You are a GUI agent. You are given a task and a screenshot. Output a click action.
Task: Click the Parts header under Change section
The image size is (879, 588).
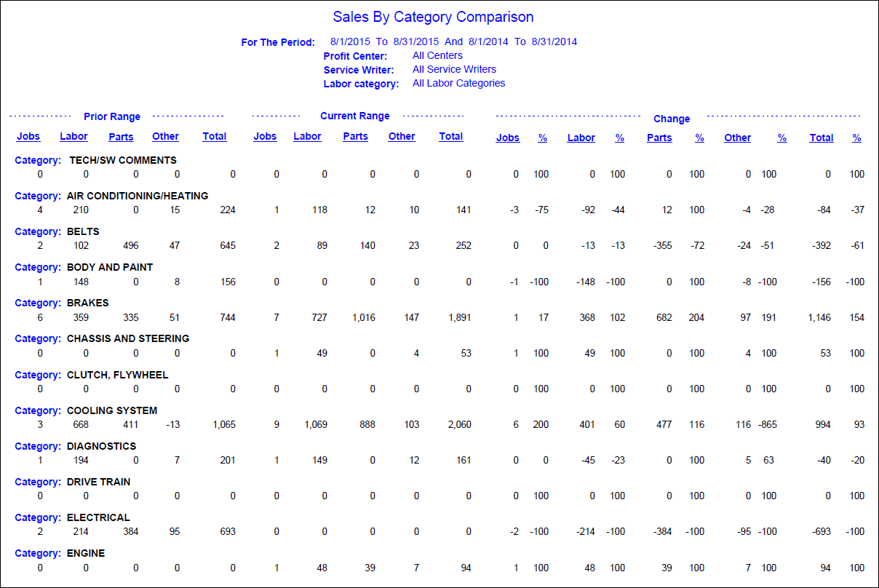pyautogui.click(x=659, y=138)
